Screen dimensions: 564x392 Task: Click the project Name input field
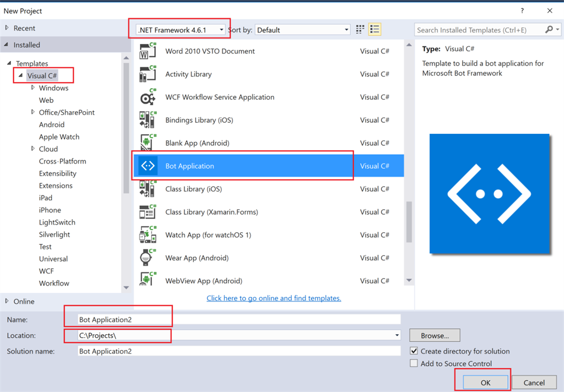tap(239, 319)
